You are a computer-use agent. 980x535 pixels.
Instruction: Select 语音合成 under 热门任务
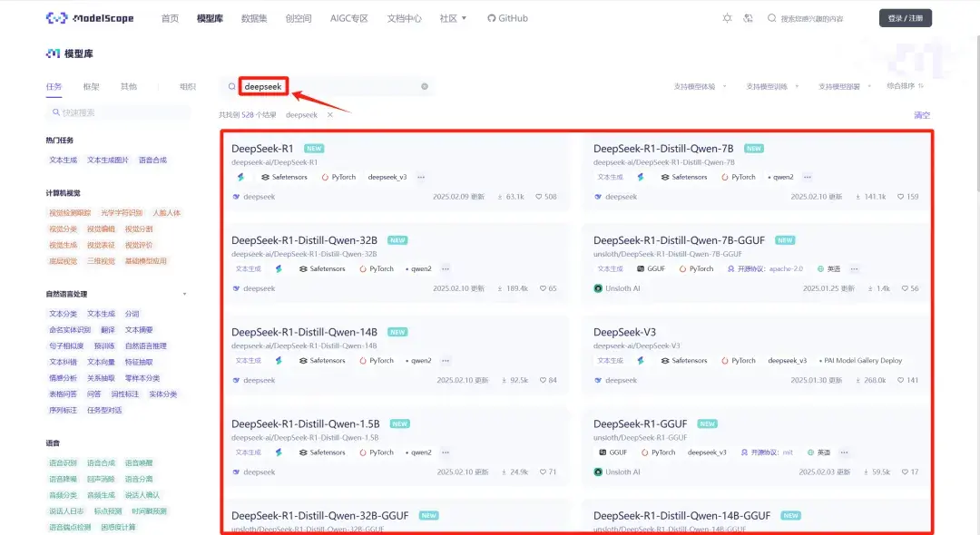(152, 160)
